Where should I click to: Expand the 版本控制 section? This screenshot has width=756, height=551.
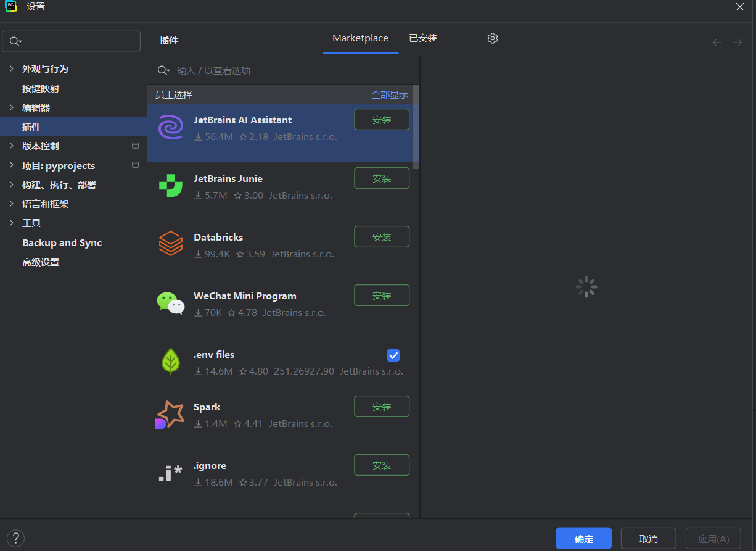coord(11,146)
